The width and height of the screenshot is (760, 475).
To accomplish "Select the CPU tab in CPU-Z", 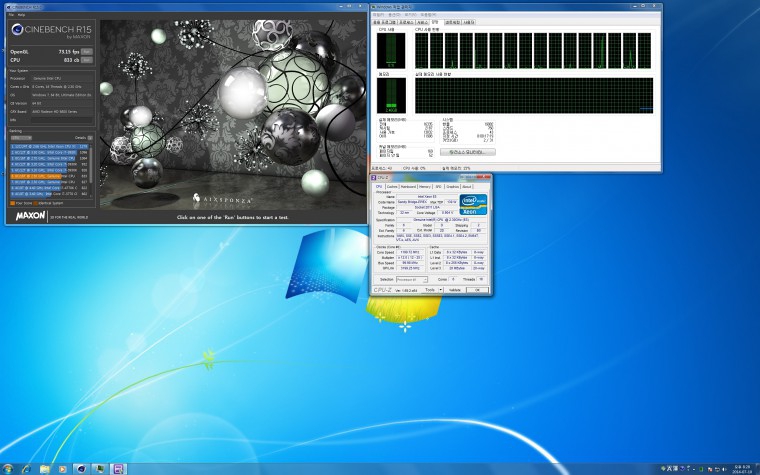I will (x=379, y=186).
